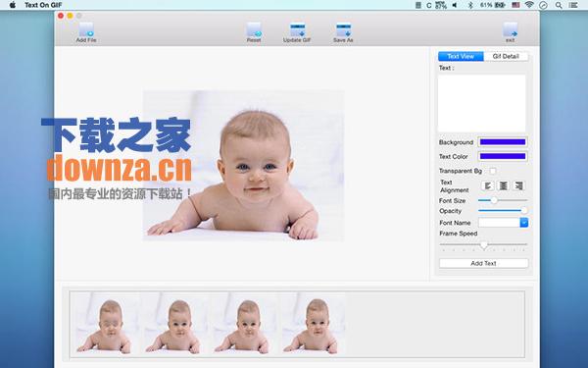Click the exit toolbar icon
Image resolution: width=588 pixels, height=368 pixels.
pos(510,31)
